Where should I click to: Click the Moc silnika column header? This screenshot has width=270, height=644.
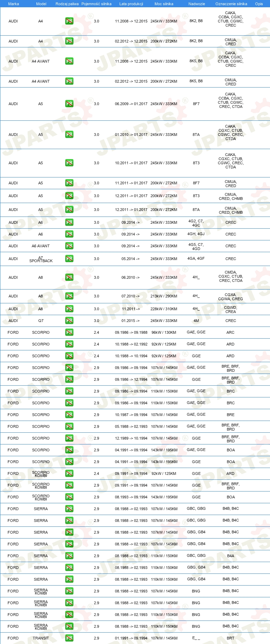click(x=164, y=4)
